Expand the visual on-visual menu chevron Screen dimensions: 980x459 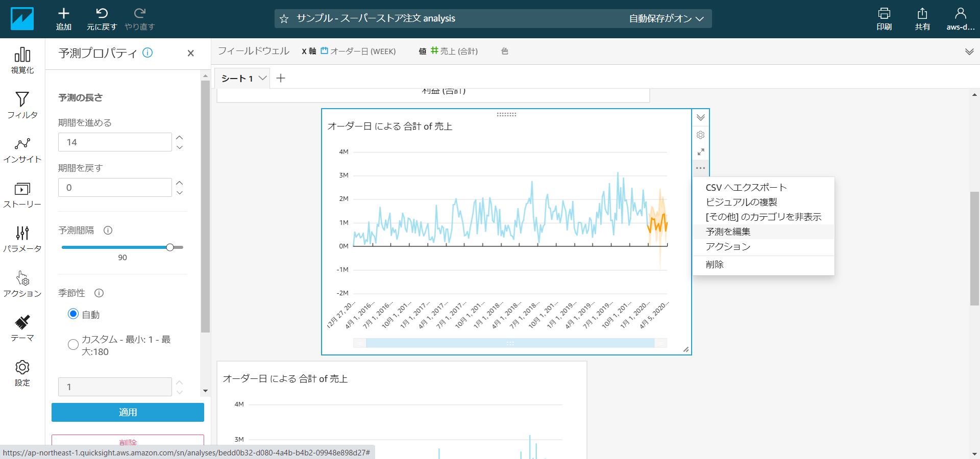click(x=701, y=118)
